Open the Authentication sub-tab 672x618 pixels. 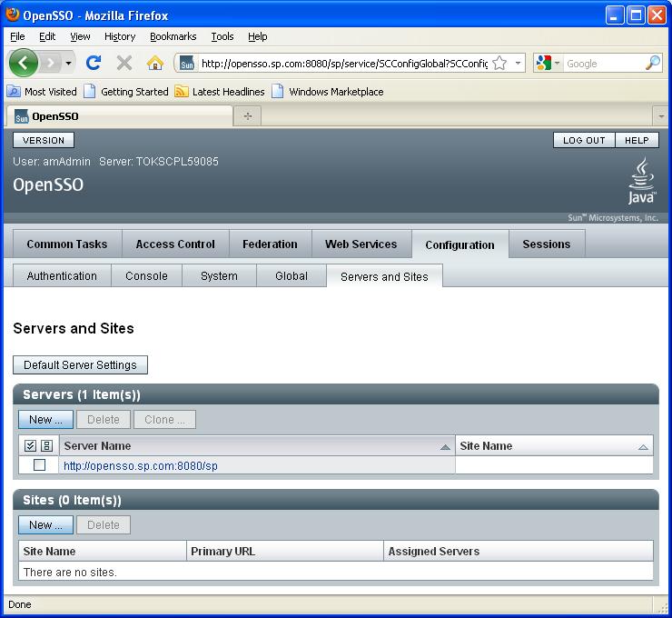62,275
